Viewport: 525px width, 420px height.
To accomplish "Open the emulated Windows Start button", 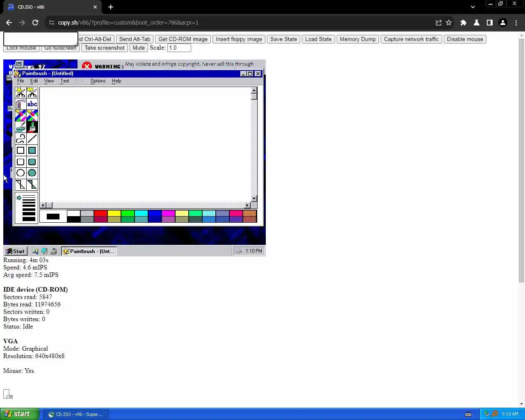I will [x=15, y=251].
